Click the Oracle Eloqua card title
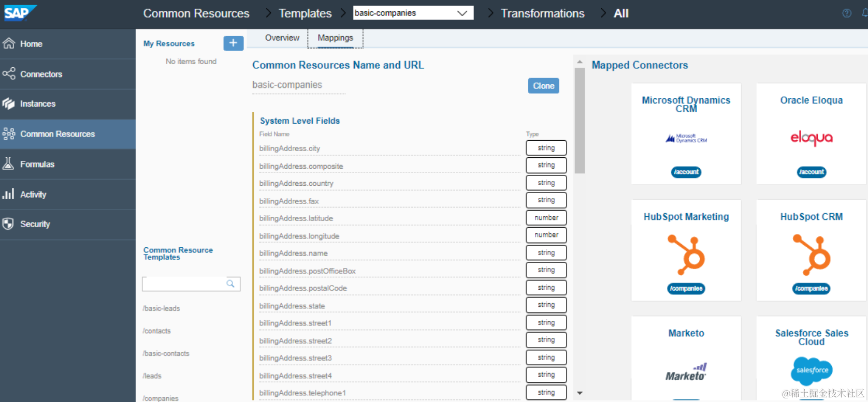 [812, 100]
